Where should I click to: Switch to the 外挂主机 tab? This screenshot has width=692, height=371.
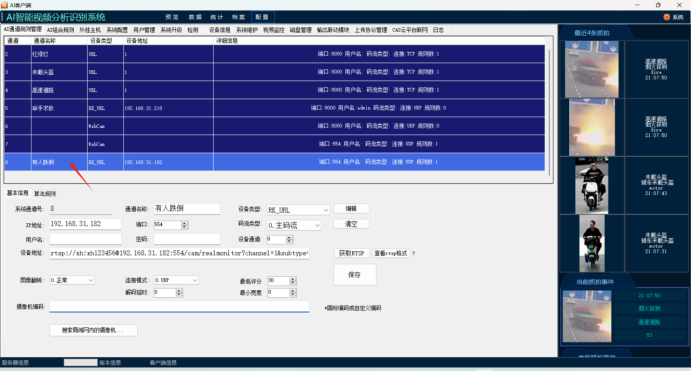(90, 30)
